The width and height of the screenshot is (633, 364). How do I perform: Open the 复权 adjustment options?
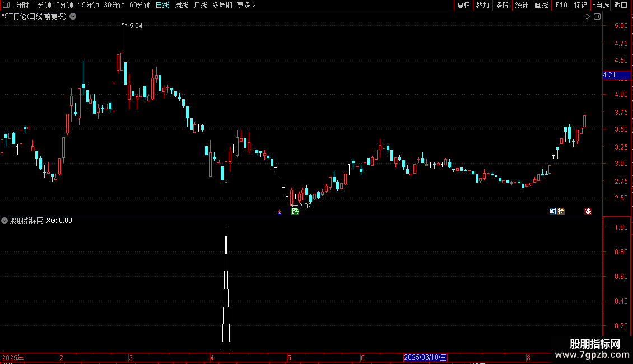pos(463,5)
